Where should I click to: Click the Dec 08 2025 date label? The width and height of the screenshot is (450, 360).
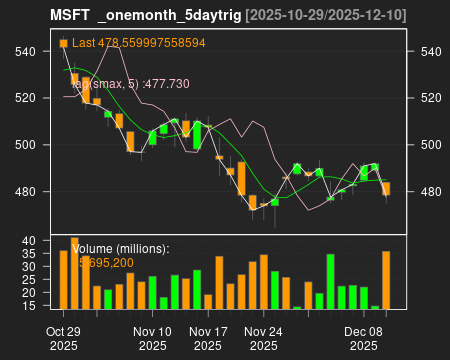[363, 339]
